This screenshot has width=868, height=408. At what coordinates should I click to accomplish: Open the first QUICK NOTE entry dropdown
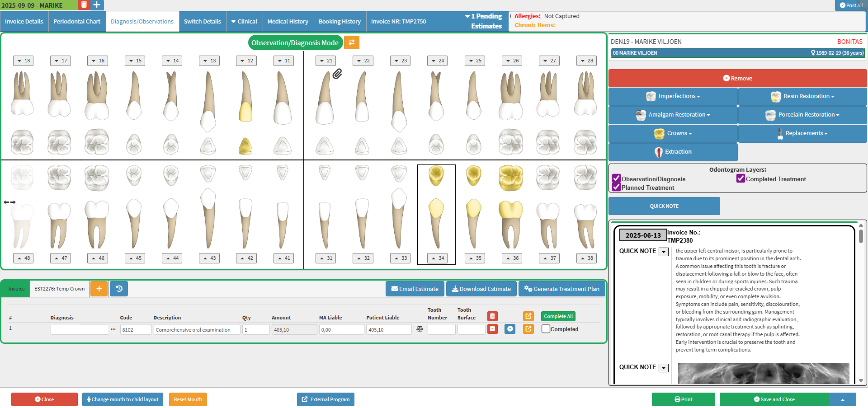coord(664,252)
